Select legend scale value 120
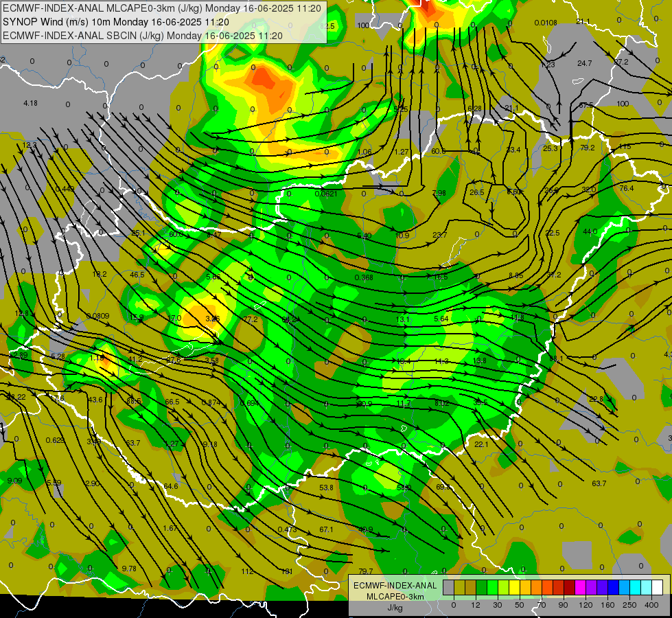 [586, 605]
